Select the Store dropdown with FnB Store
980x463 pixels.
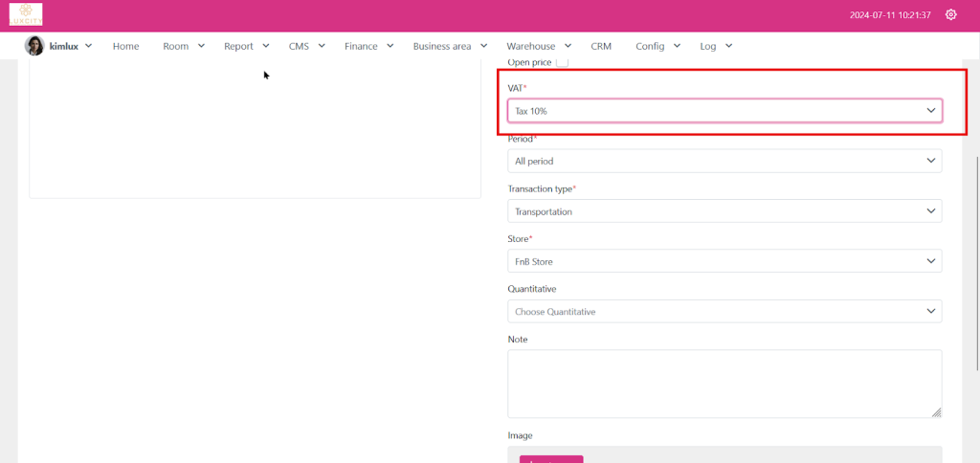tap(724, 261)
